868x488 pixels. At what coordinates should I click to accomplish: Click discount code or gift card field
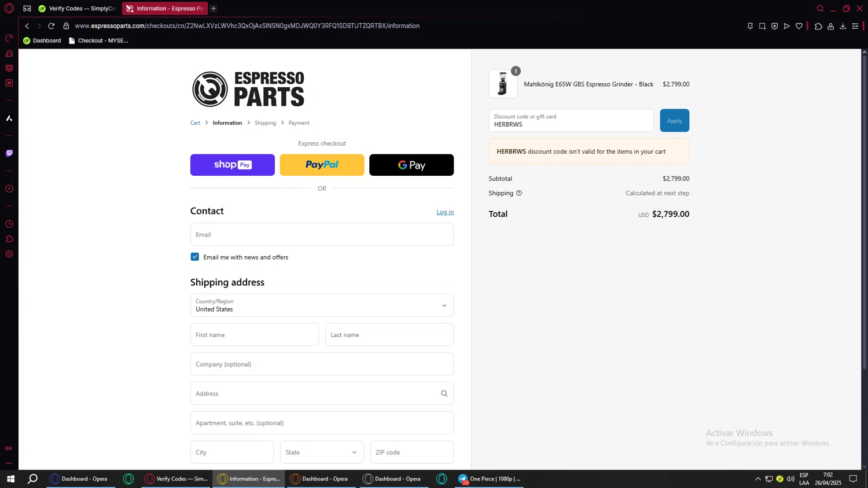point(571,120)
